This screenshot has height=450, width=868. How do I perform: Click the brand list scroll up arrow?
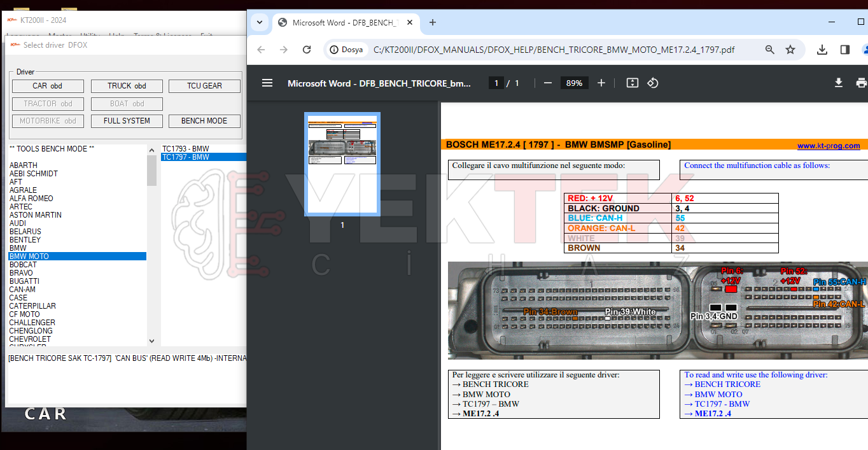tap(151, 150)
